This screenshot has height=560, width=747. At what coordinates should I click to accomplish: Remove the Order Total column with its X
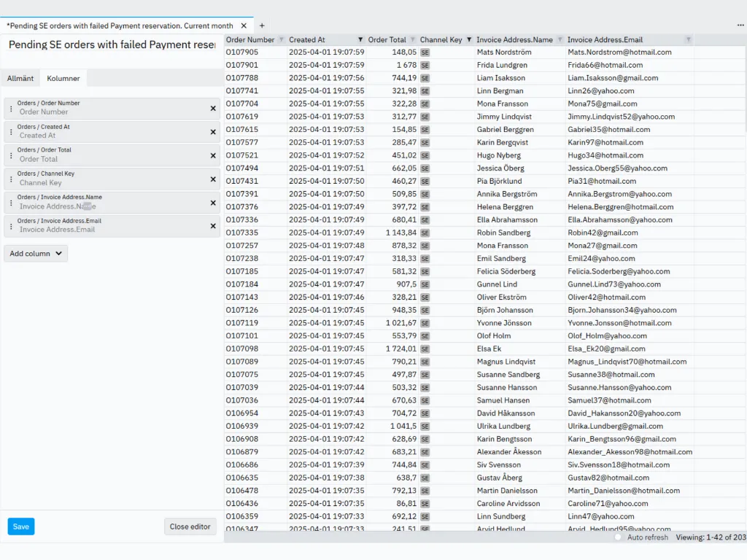click(212, 154)
